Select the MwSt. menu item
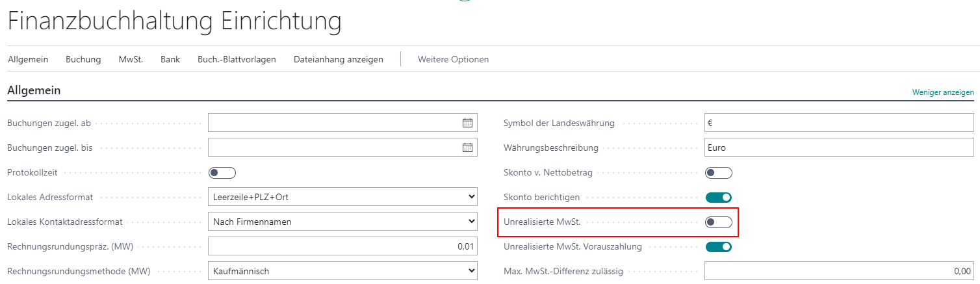Image resolution: width=980 pixels, height=284 pixels. point(131,60)
